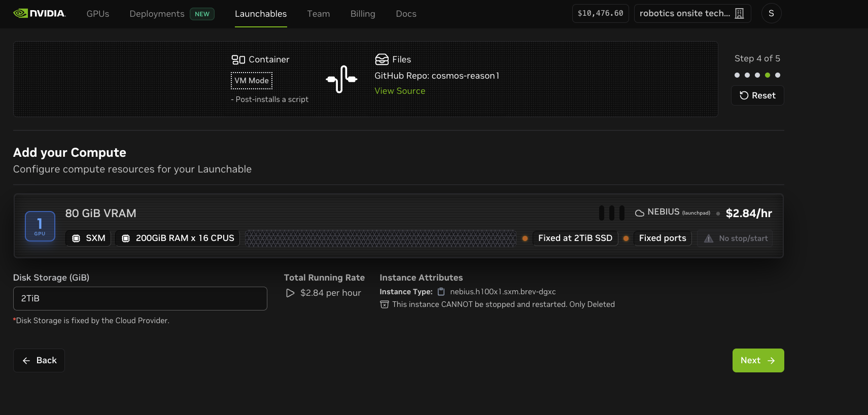Viewport: 868px width, 415px height.
Task: Select the 80 GiB VRAM instance card
Action: pos(399,226)
